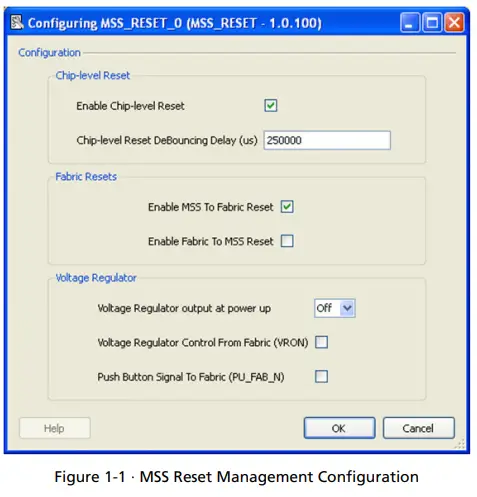Viewport: 477px width, 497px height.
Task: Confirm settings with the OK button
Action: click(339, 428)
